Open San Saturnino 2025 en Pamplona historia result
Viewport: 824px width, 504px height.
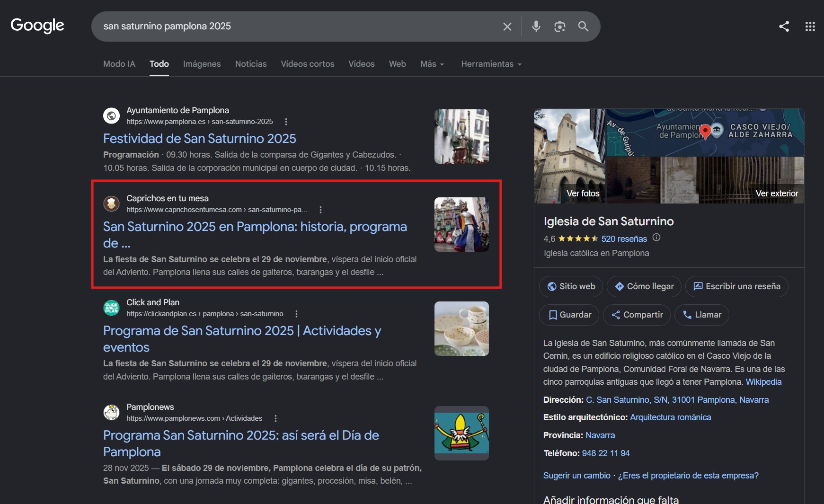pyautogui.click(x=255, y=235)
